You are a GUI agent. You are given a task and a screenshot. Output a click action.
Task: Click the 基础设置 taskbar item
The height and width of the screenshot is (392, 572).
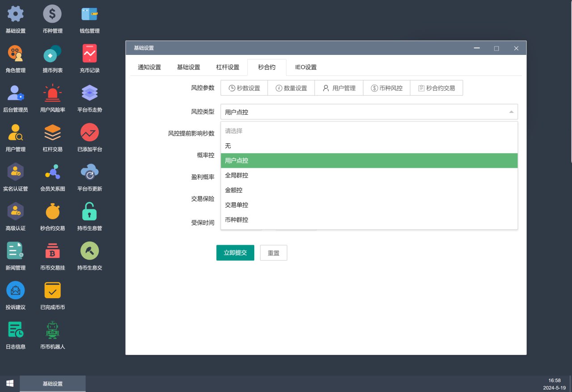53,384
